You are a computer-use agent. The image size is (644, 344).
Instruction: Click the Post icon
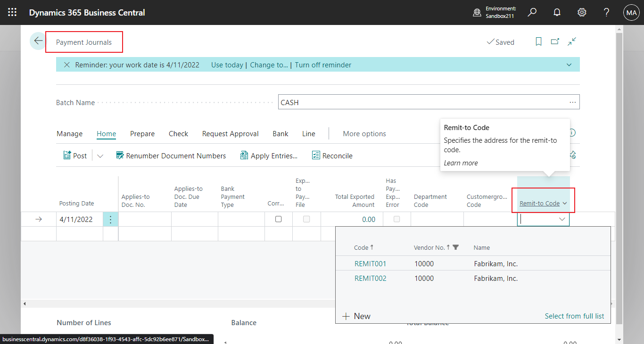pyautogui.click(x=66, y=155)
